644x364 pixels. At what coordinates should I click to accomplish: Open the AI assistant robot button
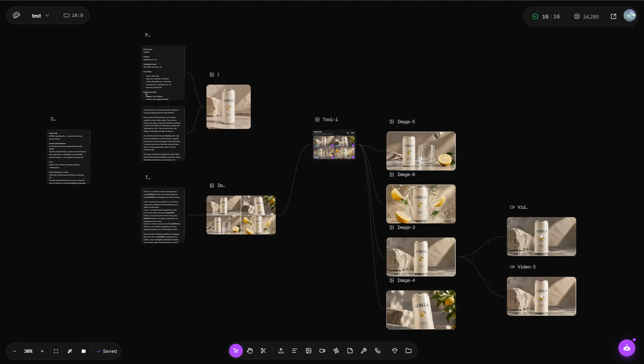(627, 348)
